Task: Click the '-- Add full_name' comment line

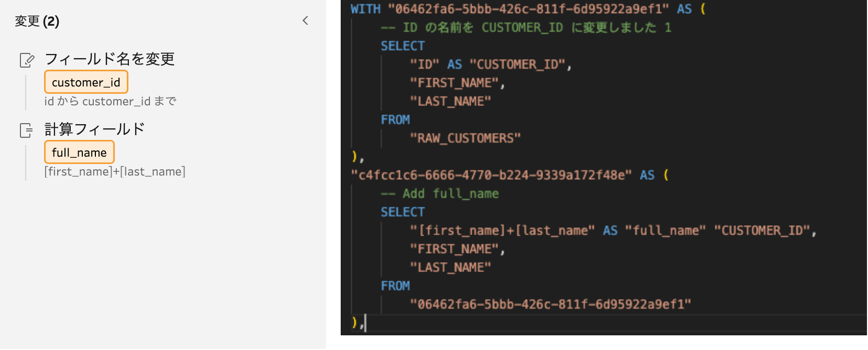Action: 440,194
